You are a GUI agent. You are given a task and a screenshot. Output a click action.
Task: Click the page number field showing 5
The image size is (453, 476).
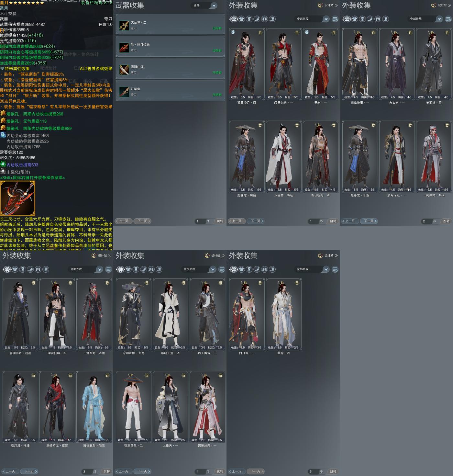pos(313,472)
